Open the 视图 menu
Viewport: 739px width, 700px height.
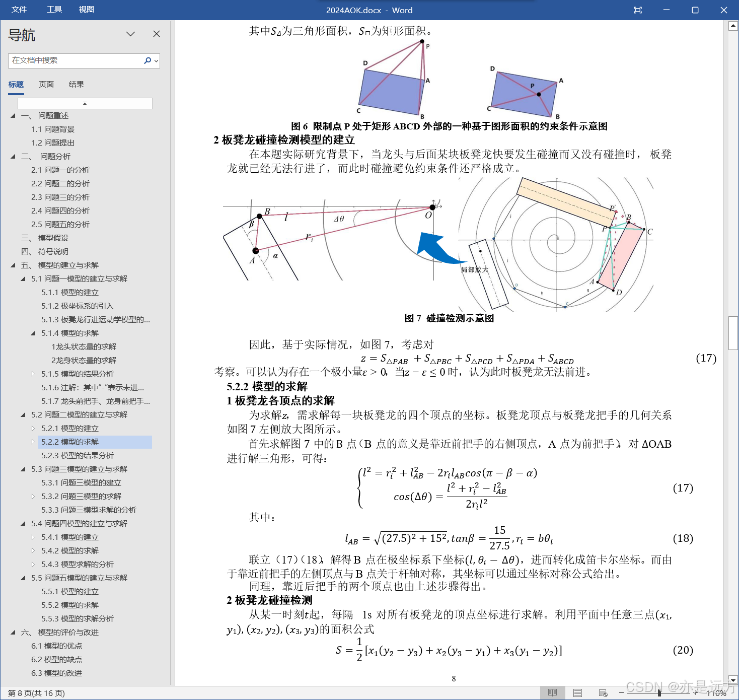click(86, 10)
